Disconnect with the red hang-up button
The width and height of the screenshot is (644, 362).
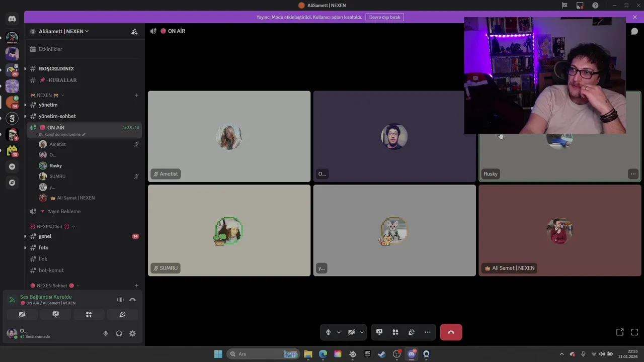click(451, 332)
